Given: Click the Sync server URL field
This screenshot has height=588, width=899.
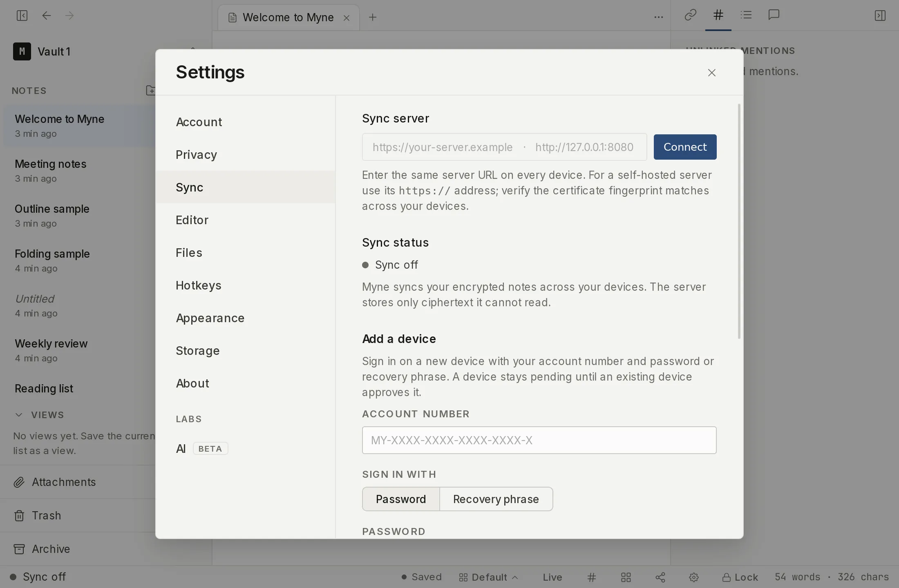Looking at the screenshot, I should point(504,147).
